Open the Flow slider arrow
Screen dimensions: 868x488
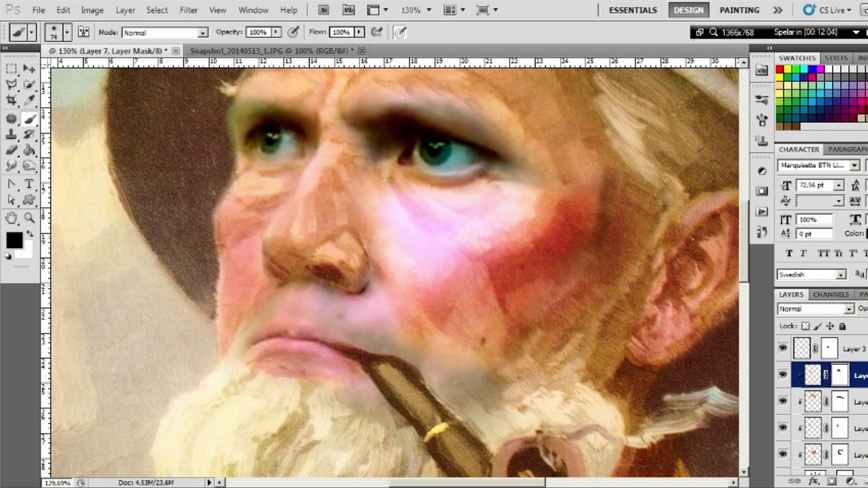(x=359, y=32)
